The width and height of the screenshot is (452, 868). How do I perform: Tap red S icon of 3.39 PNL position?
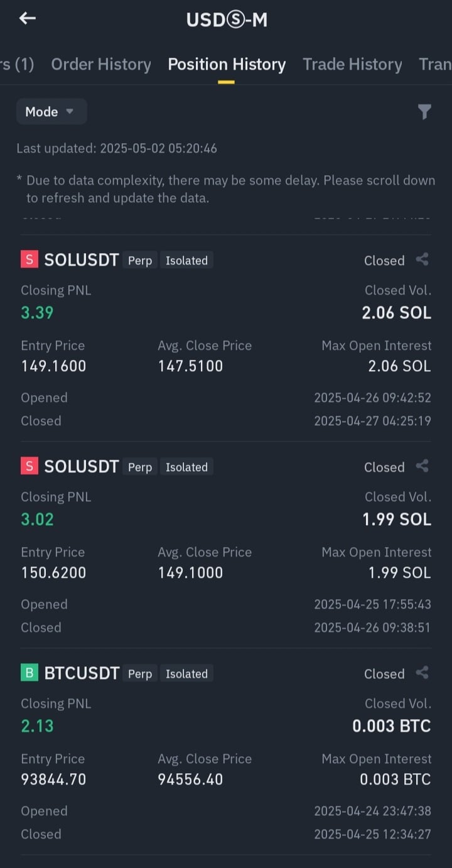pos(30,260)
